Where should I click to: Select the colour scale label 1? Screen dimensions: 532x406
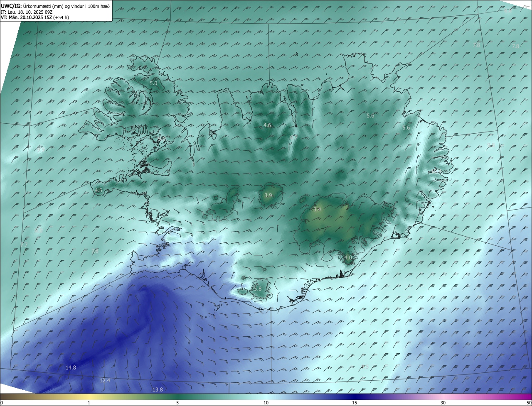pyautogui.click(x=89, y=403)
